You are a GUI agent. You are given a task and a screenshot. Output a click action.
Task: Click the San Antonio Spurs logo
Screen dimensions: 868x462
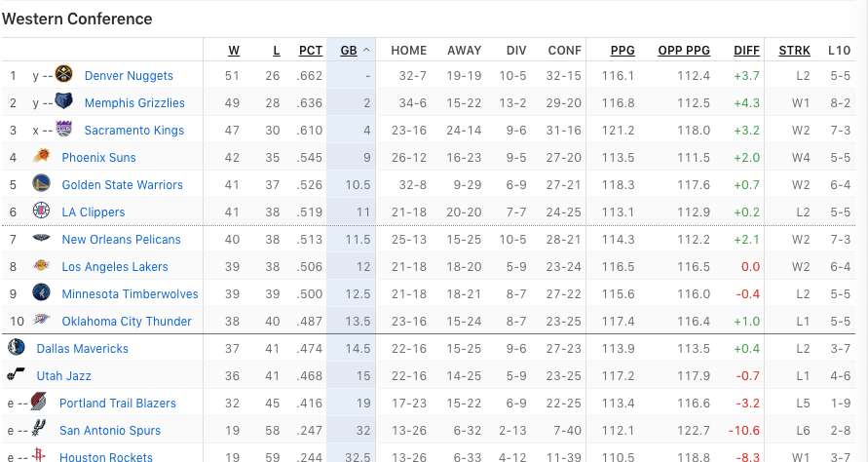click(x=39, y=431)
